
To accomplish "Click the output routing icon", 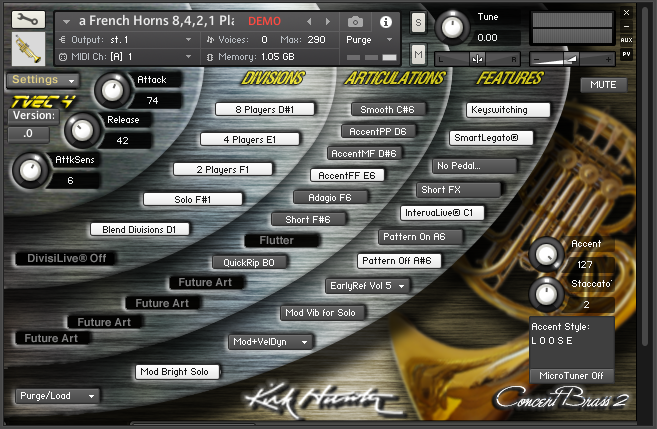I will pyautogui.click(x=62, y=40).
